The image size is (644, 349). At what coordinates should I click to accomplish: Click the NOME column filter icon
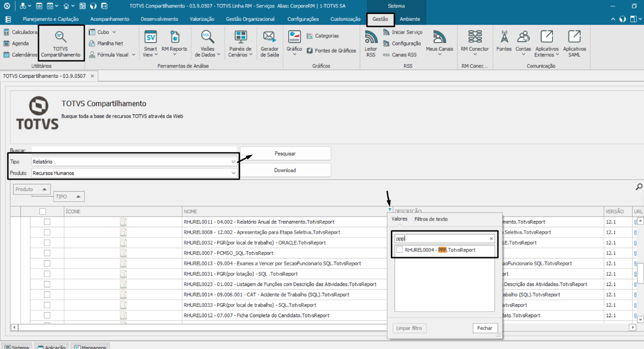tap(389, 210)
